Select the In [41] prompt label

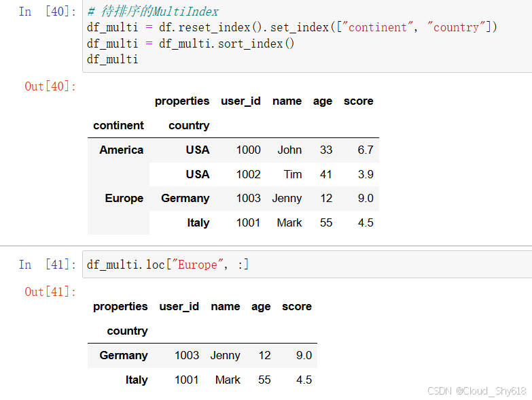click(47, 264)
